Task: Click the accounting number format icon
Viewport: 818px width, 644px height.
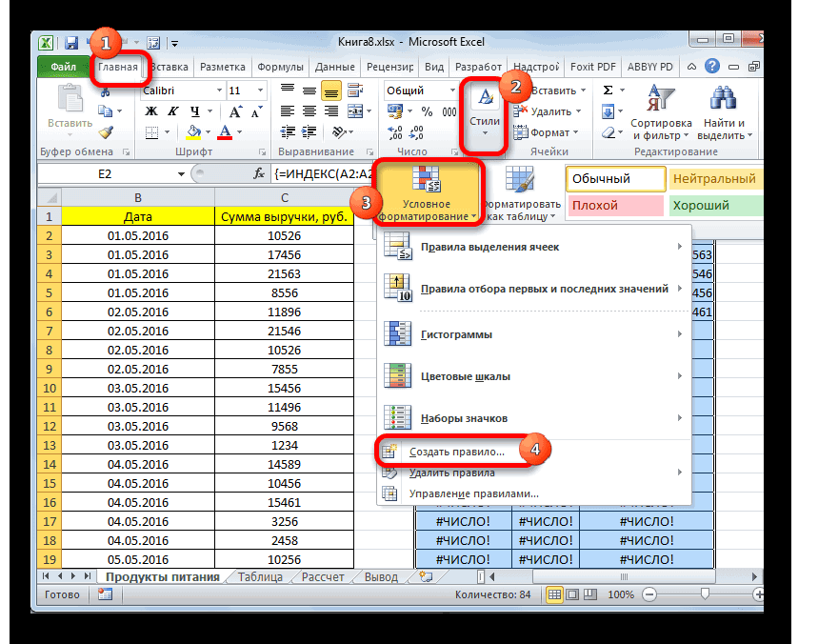Action: click(395, 111)
